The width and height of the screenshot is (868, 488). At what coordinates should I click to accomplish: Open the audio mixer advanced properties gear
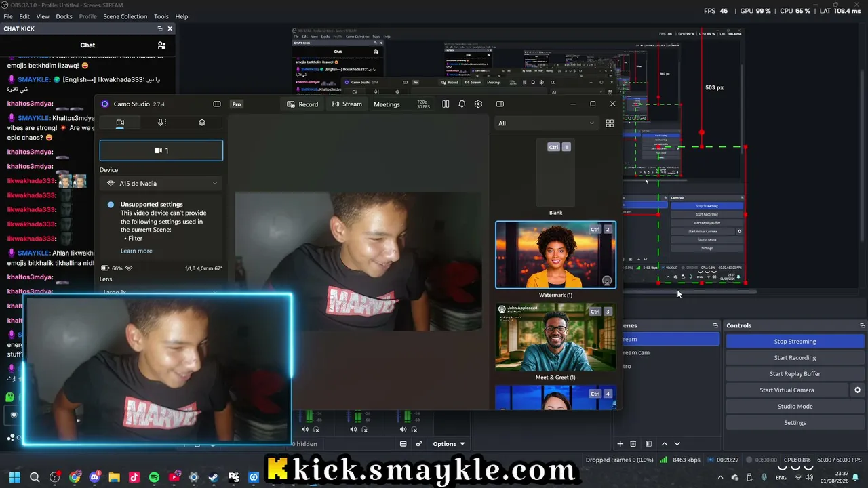tap(419, 444)
